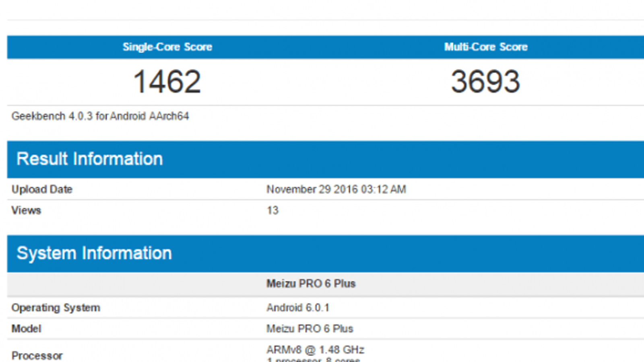This screenshot has width=644, height=362.
Task: Click the 1 processor, 8 cores text
Action: pos(314,360)
